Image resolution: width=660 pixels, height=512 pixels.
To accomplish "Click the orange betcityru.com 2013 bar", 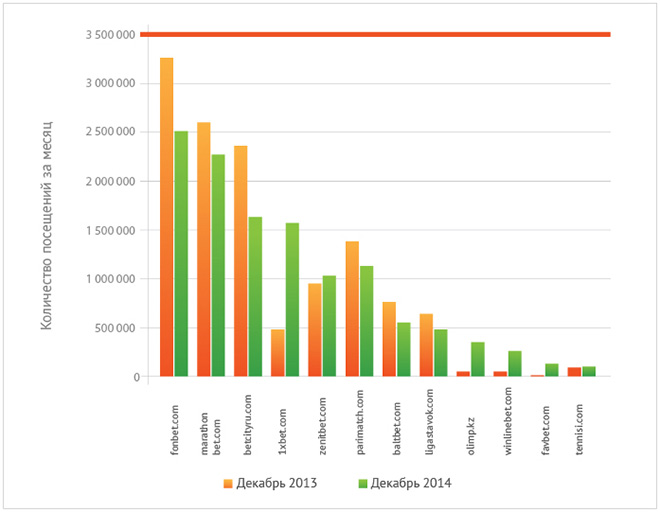I will tap(241, 261).
